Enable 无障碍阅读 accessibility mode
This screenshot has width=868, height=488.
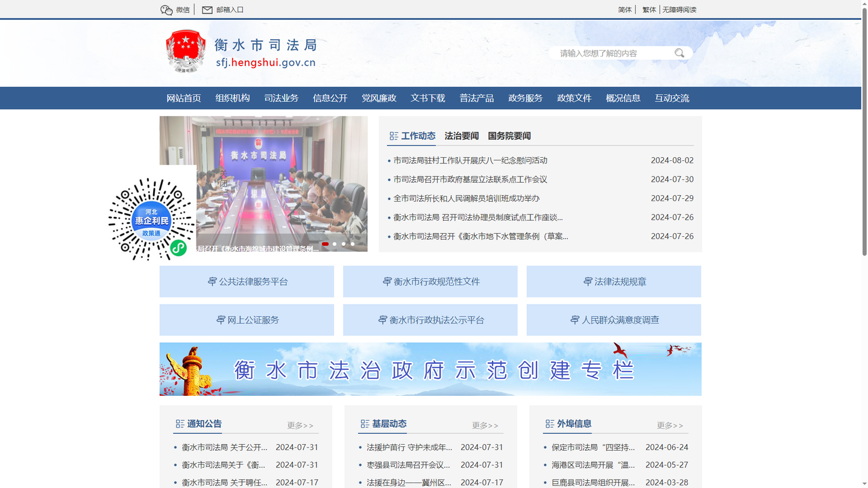(x=679, y=10)
